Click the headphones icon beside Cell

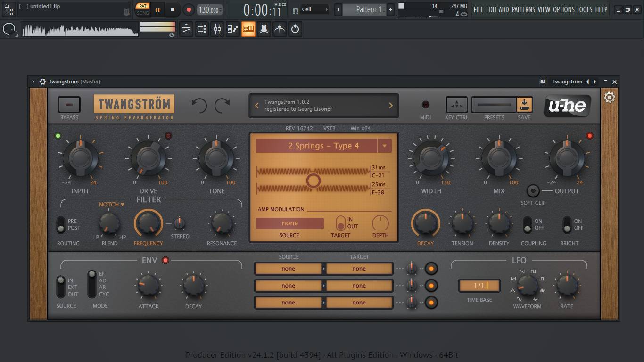click(x=296, y=9)
